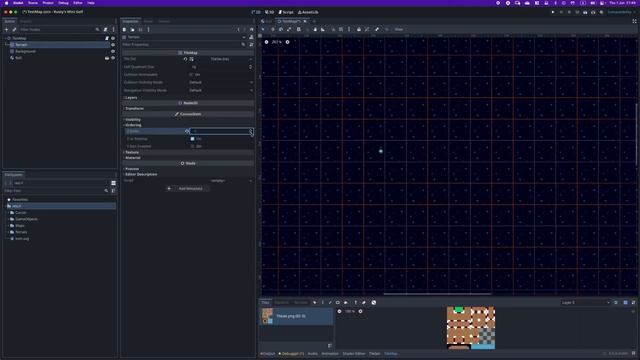This screenshot has width=640, height=360.
Task: Select the Rotate Mode tool
Action: click(x=281, y=29)
